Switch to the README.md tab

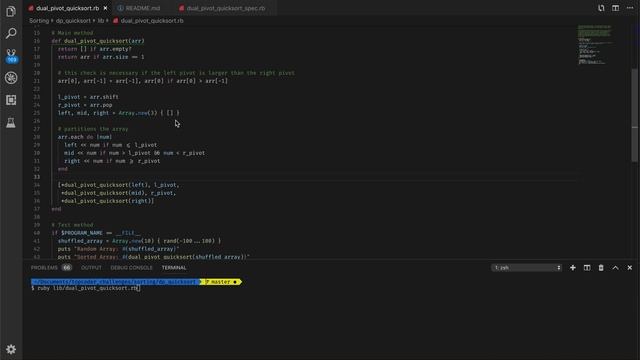142,8
